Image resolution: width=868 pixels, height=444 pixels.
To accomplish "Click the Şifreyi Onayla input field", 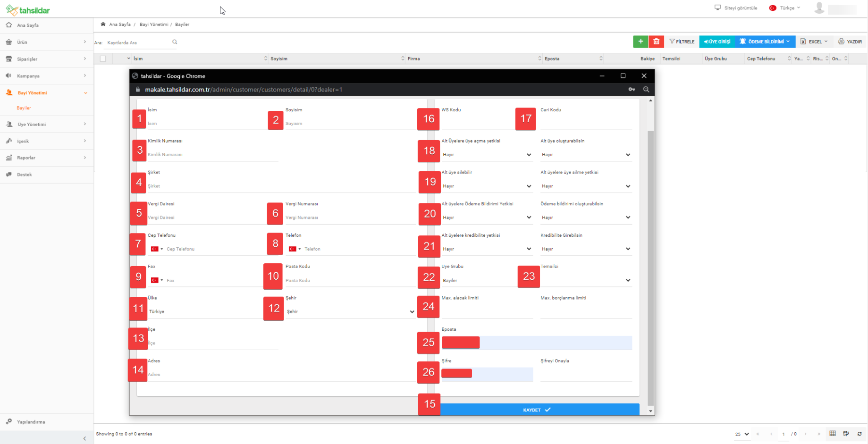I will click(x=586, y=375).
